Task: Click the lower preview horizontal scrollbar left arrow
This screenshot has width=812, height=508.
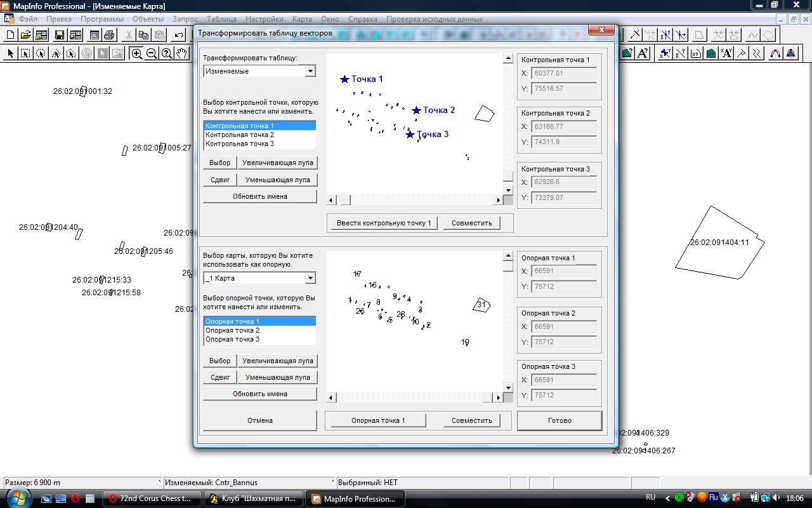Action: tap(332, 398)
